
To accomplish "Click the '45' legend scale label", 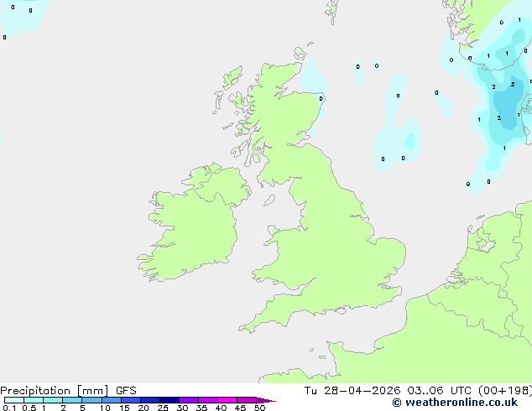I will (240, 408).
